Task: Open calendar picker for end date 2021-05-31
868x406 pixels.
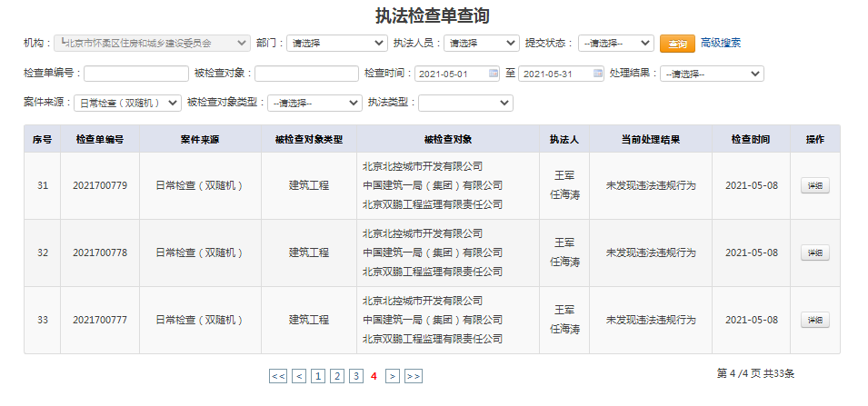Action: coord(598,74)
